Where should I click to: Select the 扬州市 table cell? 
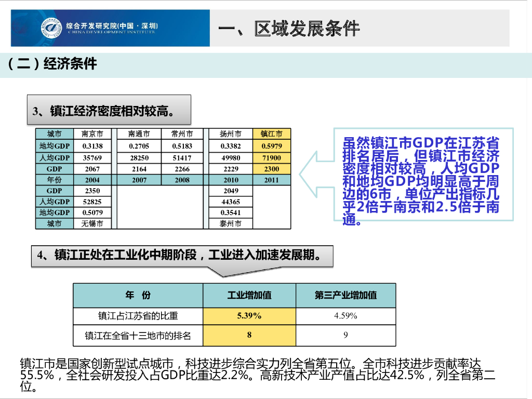231,134
